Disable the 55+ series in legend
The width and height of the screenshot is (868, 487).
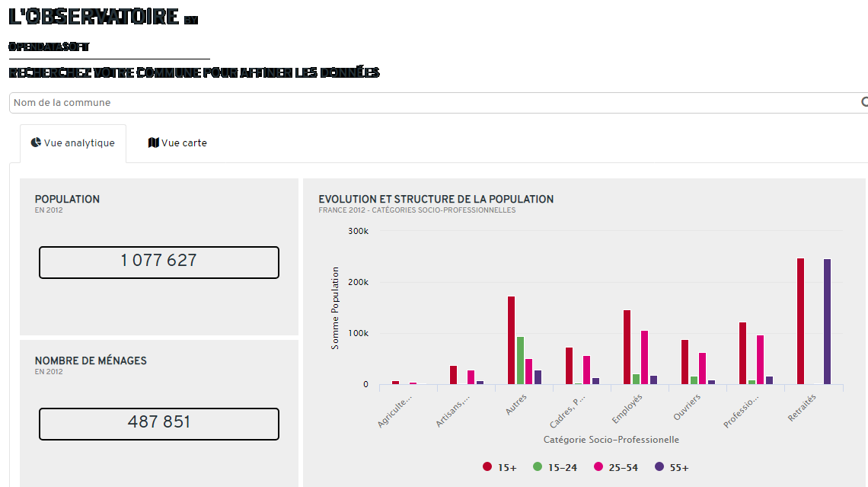(672, 467)
